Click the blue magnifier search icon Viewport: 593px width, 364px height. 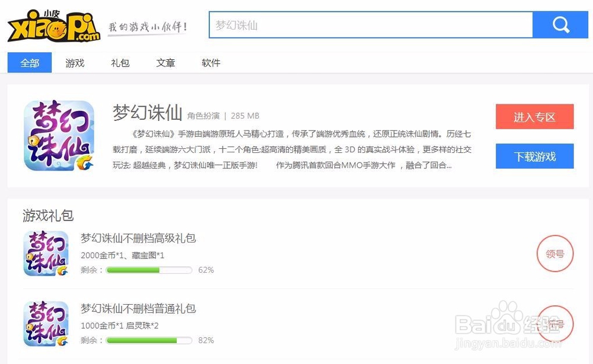pos(559,25)
